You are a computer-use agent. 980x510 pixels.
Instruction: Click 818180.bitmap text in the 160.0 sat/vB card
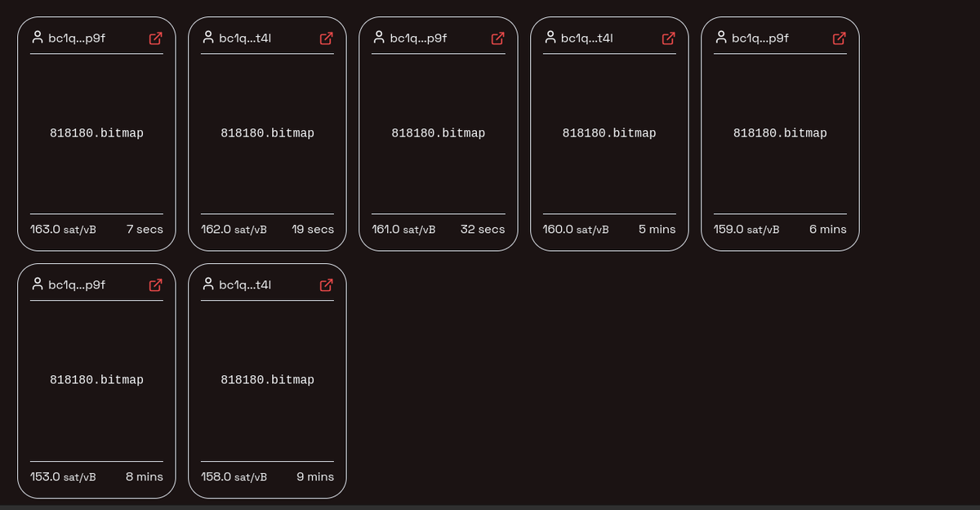click(609, 133)
